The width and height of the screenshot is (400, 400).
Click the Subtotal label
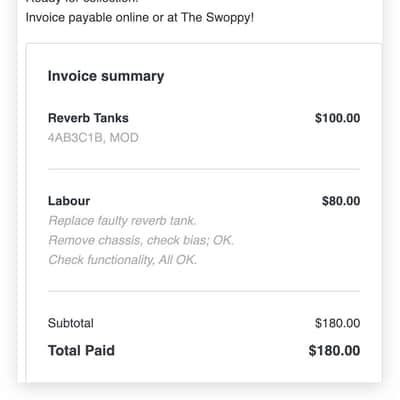(71, 323)
